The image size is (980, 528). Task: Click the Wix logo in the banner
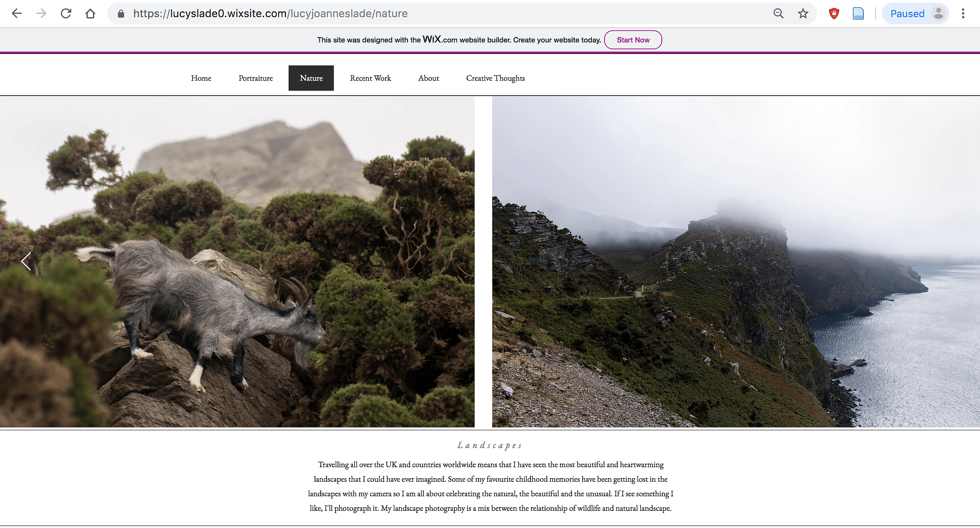(431, 39)
